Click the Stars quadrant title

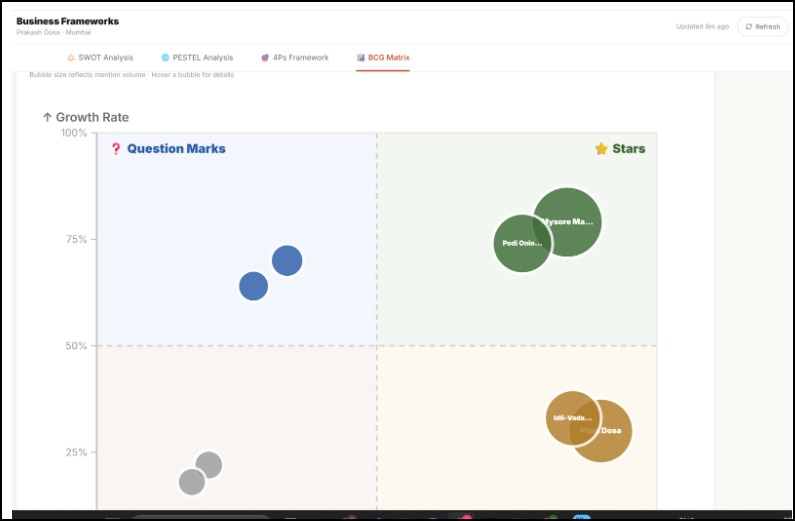(x=629, y=148)
